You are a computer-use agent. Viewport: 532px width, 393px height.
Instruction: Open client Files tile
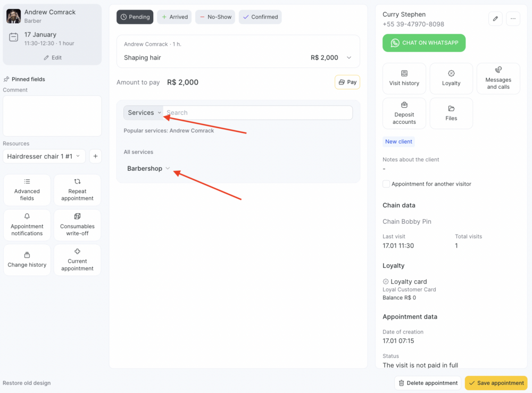coord(451,114)
